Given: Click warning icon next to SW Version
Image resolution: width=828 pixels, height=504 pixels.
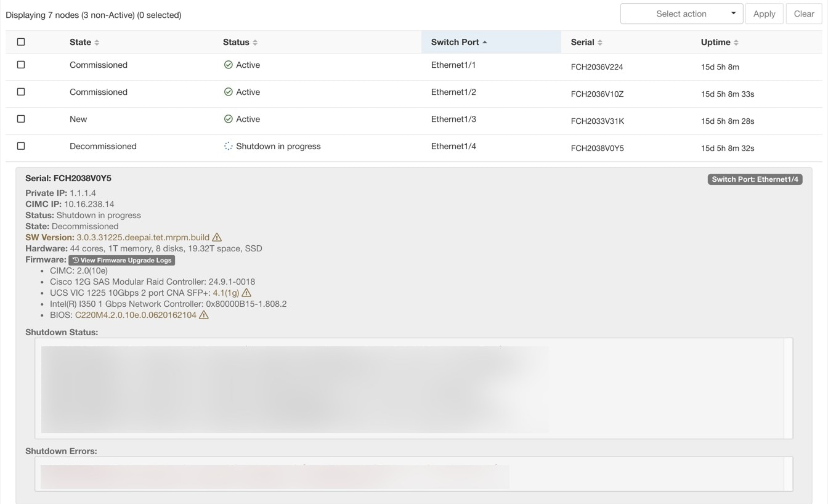Looking at the screenshot, I should [x=217, y=237].
